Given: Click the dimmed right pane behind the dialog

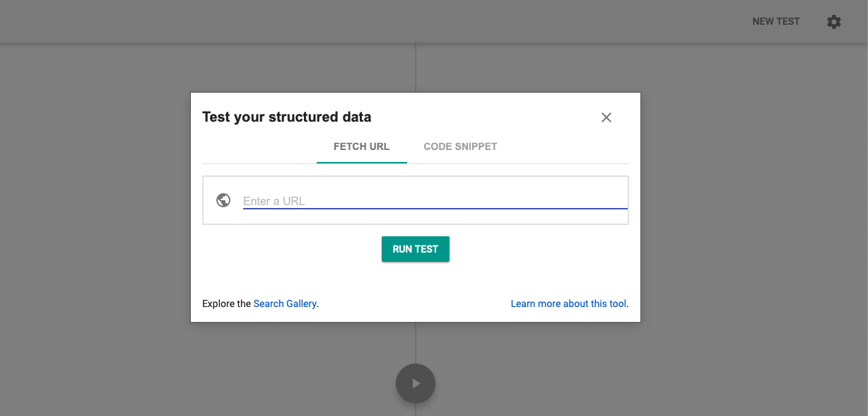Looking at the screenshot, I should [x=754, y=226].
